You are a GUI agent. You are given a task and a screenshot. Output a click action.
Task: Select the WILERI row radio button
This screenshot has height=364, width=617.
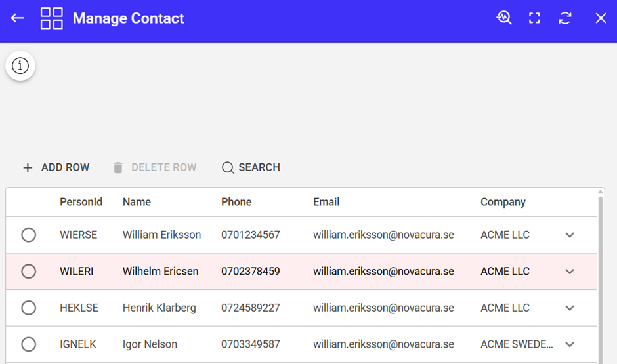point(29,272)
